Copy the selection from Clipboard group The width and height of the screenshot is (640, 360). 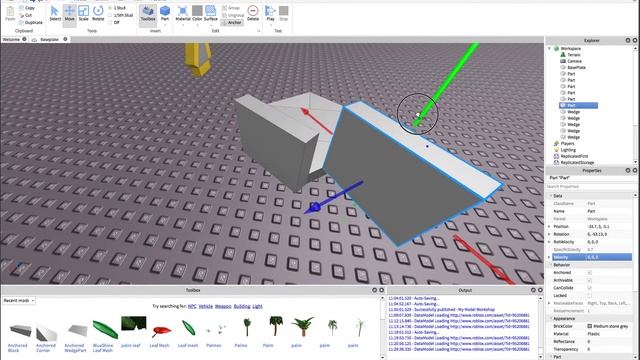[27, 8]
